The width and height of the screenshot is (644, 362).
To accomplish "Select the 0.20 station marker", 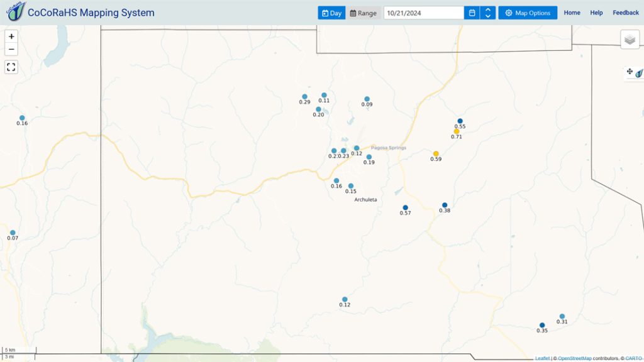I will [x=318, y=109].
